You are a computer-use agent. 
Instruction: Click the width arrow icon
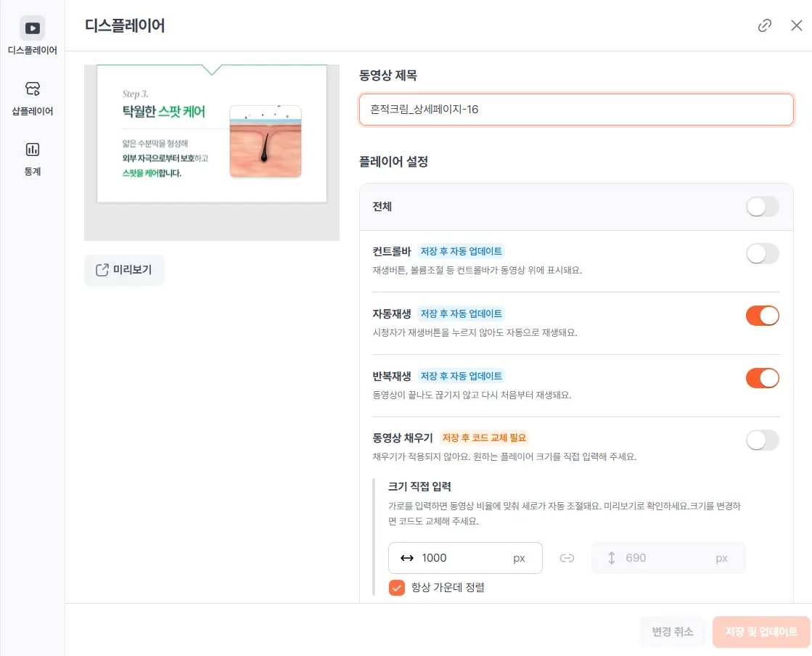click(407, 558)
